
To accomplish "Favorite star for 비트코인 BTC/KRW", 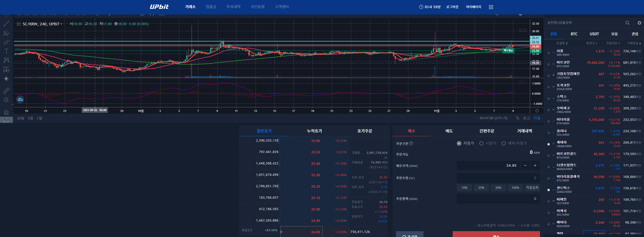I will pos(549,64).
